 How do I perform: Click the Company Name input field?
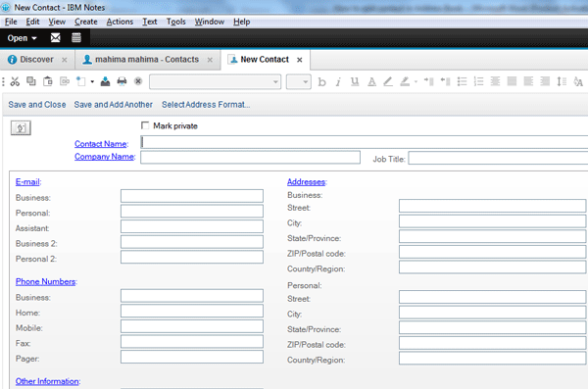[x=250, y=157]
